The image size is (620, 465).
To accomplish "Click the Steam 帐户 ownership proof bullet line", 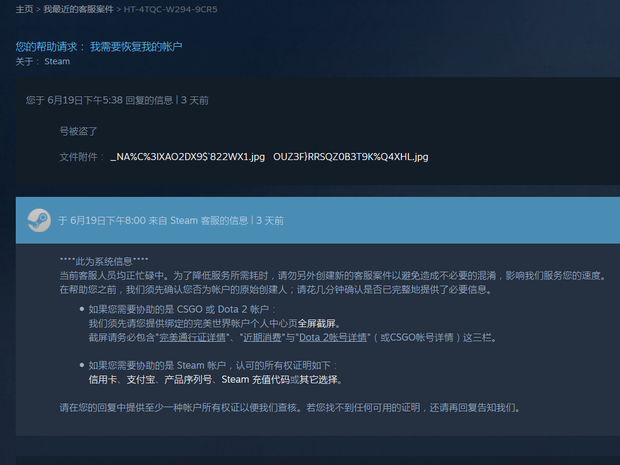I will click(x=213, y=365).
